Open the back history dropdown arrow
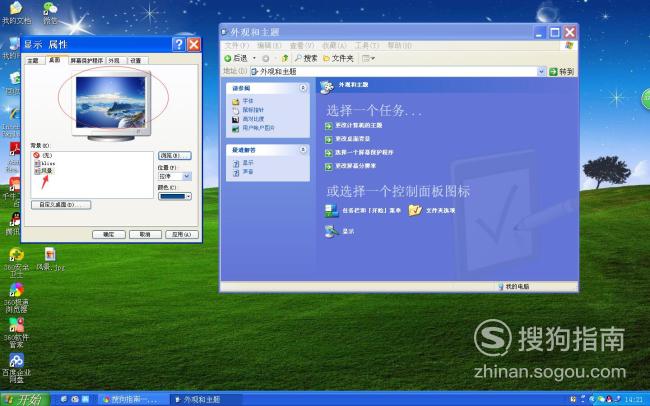Image resolution: width=650 pixels, height=406 pixels. pyautogui.click(x=254, y=58)
